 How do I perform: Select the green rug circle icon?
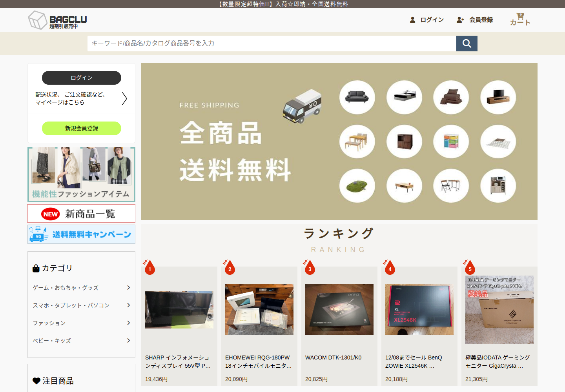pos(357,186)
